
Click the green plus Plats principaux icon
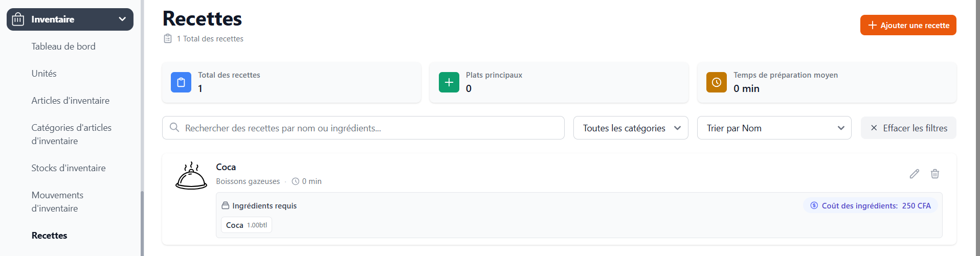[x=449, y=82]
